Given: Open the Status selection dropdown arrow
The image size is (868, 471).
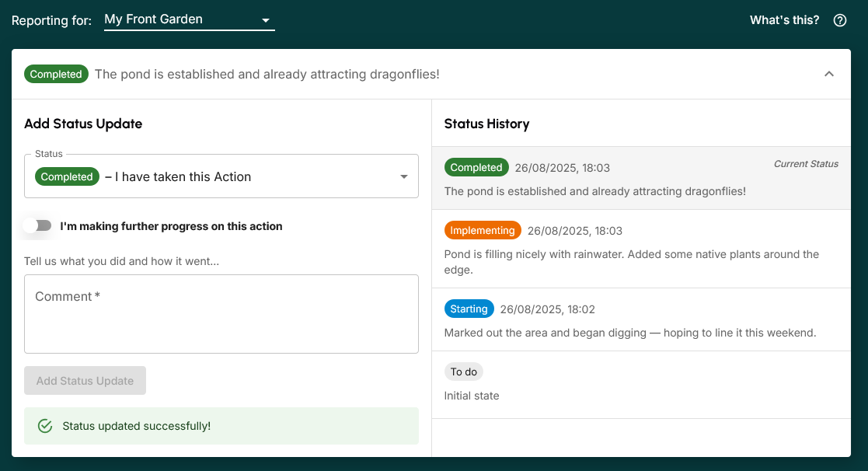Looking at the screenshot, I should [x=403, y=177].
